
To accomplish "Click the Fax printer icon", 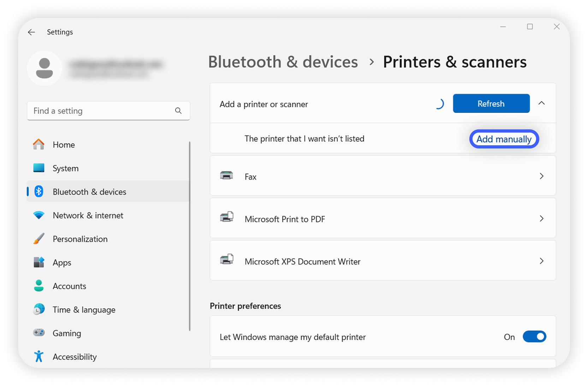I will click(x=226, y=176).
